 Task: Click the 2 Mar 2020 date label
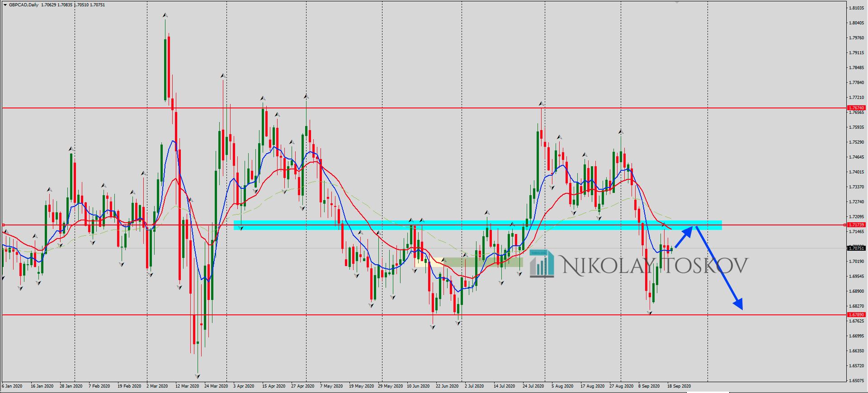pos(157,386)
